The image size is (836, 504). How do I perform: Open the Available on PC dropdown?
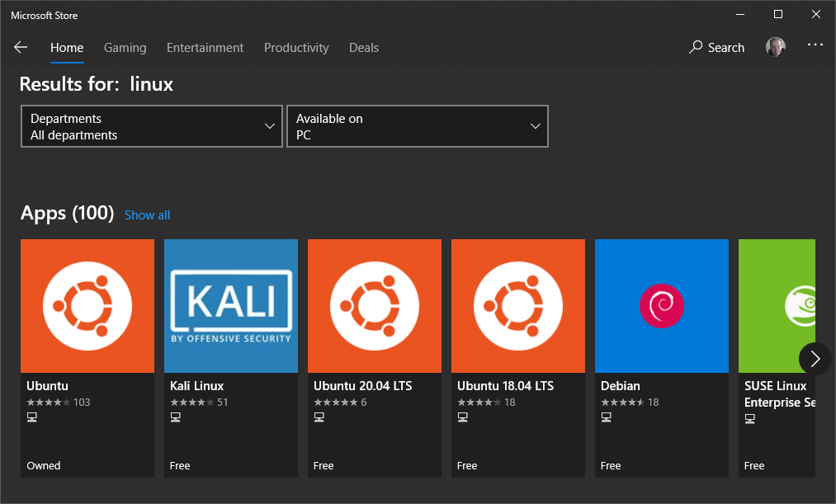pos(417,125)
